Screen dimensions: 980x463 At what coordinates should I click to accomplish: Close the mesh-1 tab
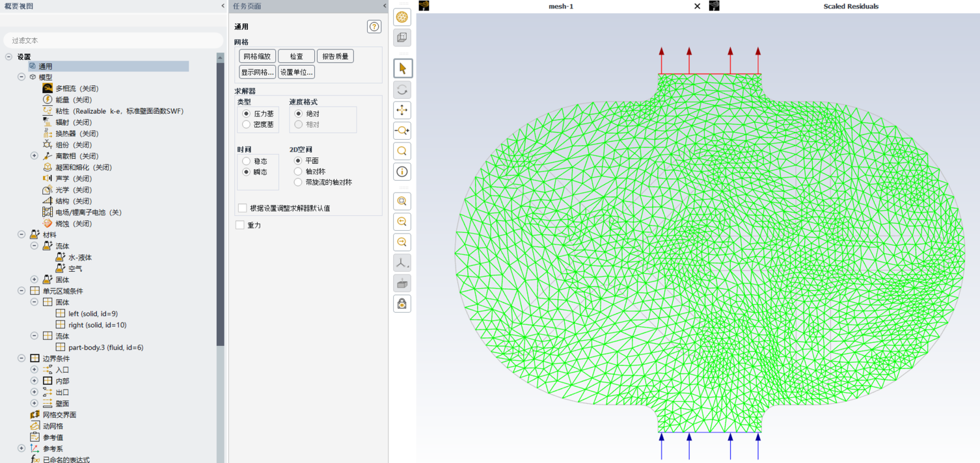(697, 7)
